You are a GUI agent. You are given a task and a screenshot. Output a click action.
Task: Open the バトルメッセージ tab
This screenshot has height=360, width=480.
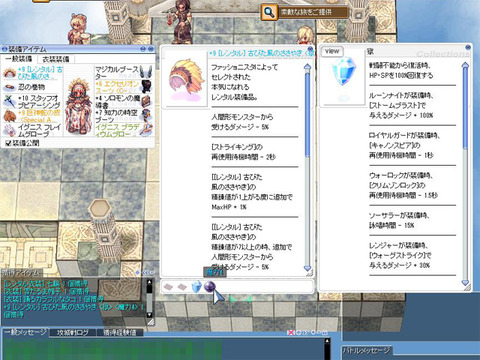[x=367, y=350]
